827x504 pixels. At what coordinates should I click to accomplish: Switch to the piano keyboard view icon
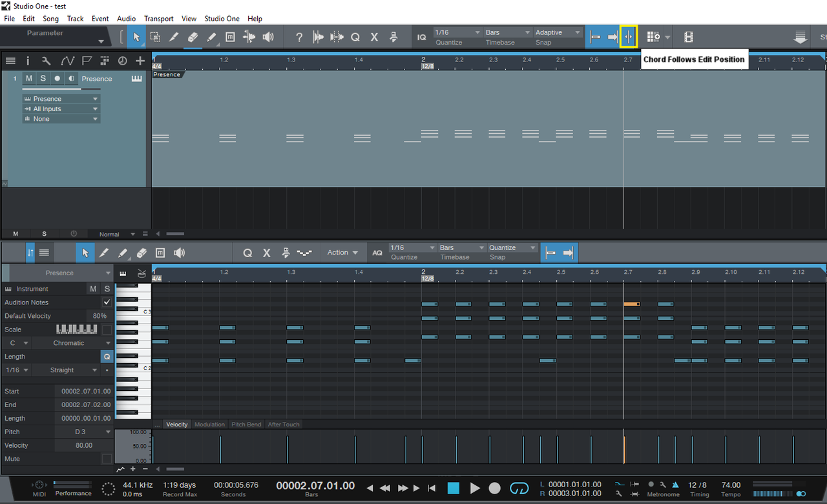pyautogui.click(x=123, y=273)
